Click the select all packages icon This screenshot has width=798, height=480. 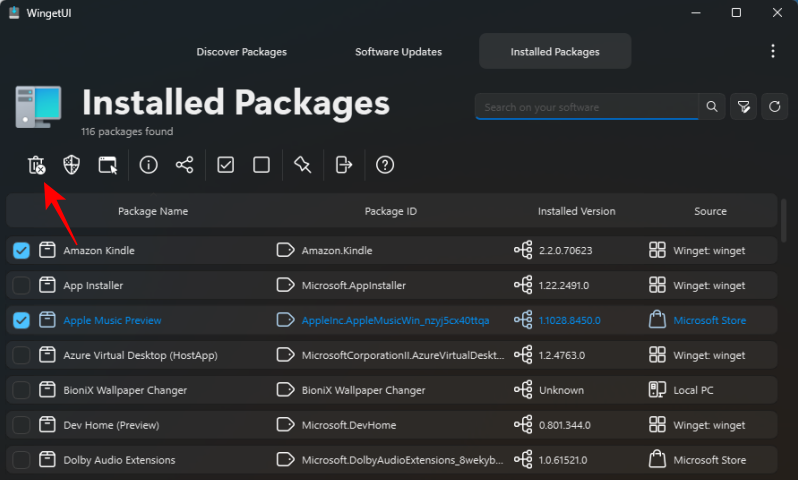(x=226, y=165)
